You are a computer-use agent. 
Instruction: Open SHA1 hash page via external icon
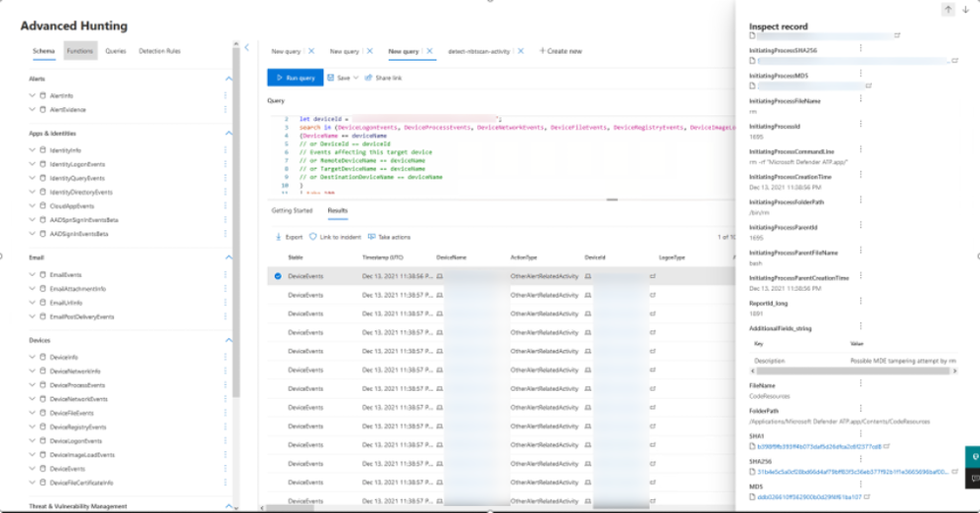tap(887, 447)
